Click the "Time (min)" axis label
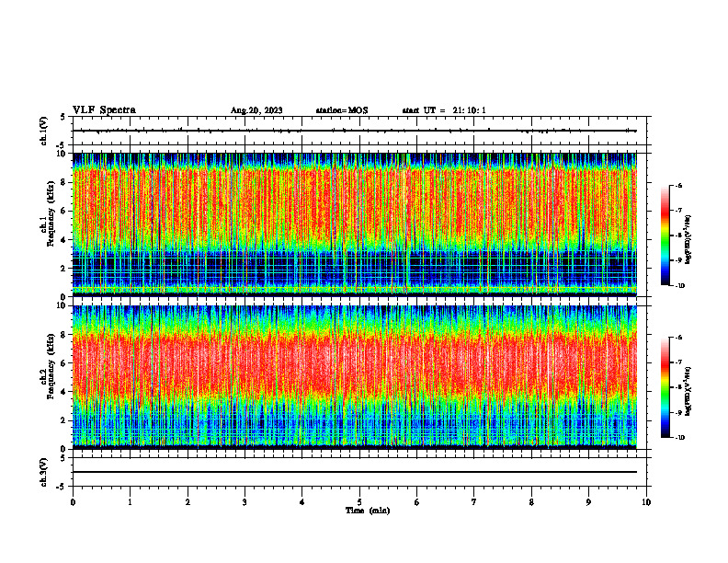Screen dimensions: 728x563 [x=368, y=511]
